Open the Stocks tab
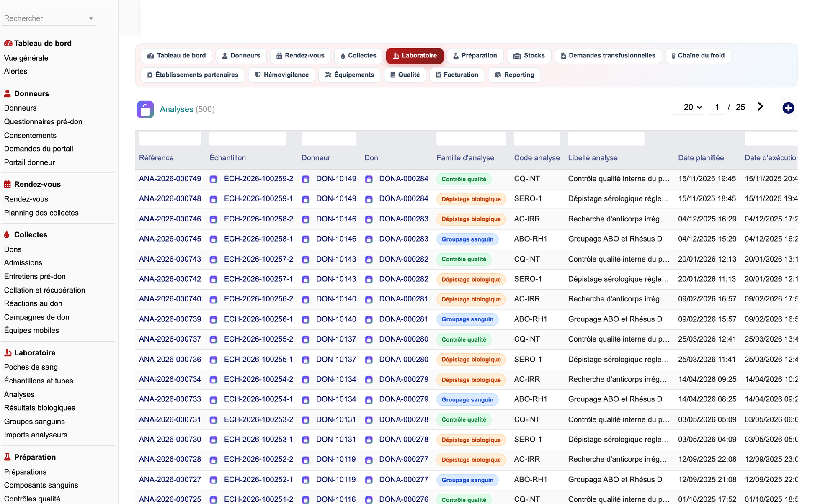Viewport: 815px width, 504px height. click(529, 56)
